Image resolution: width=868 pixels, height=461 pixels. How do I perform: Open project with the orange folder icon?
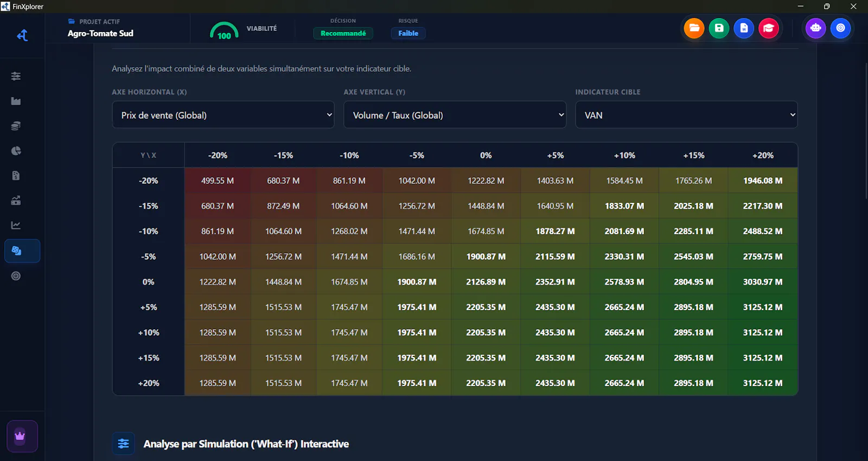pos(694,28)
